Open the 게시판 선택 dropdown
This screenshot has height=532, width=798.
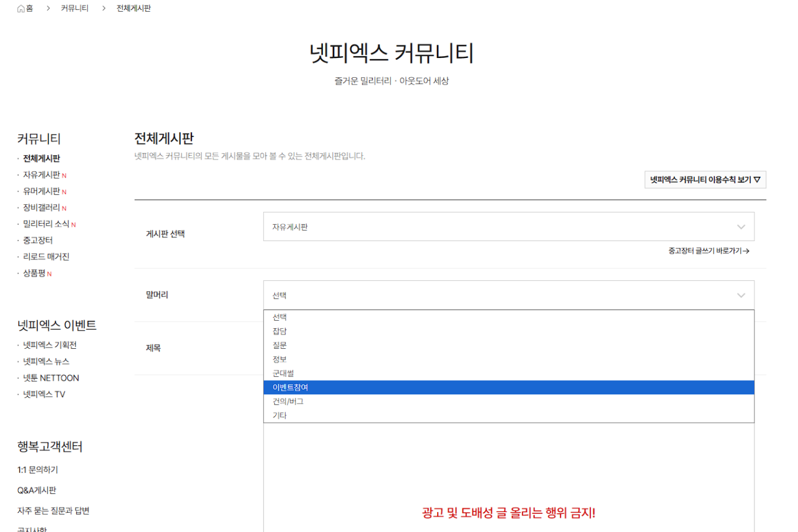coord(508,227)
